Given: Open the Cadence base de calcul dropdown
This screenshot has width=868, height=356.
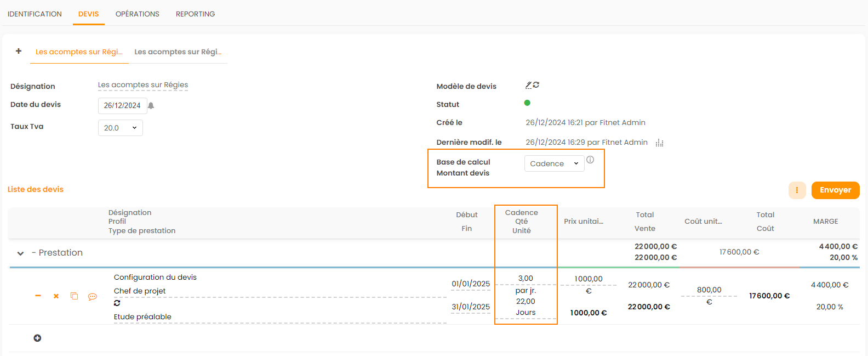Looking at the screenshot, I should (554, 163).
